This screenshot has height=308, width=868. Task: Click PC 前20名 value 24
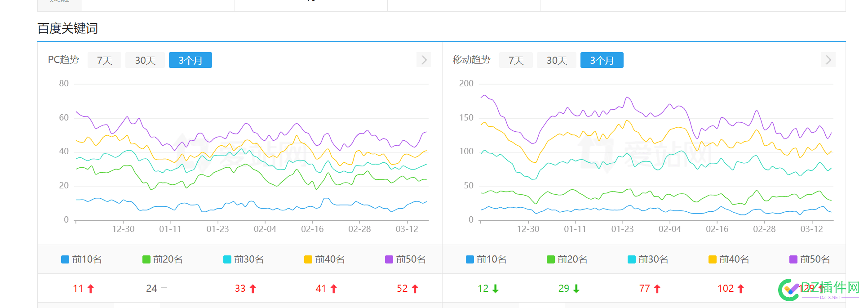(151, 289)
